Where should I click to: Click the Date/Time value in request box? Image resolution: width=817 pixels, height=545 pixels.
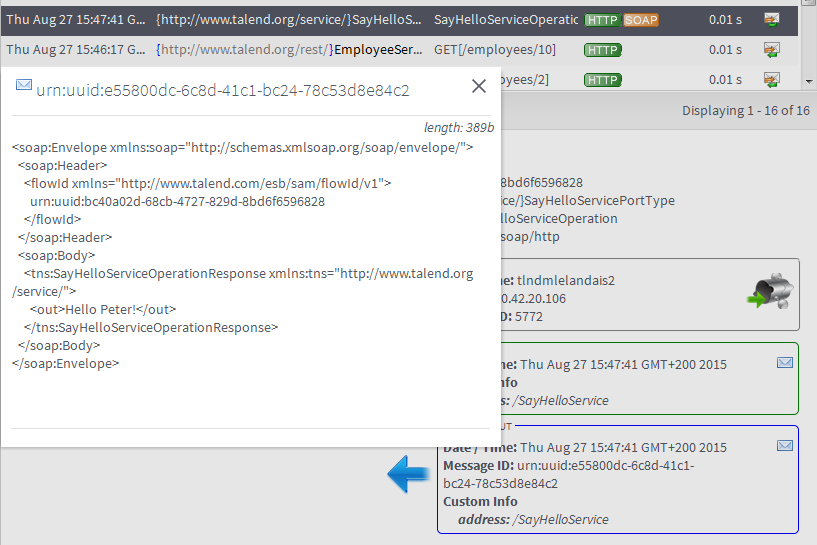click(623, 365)
